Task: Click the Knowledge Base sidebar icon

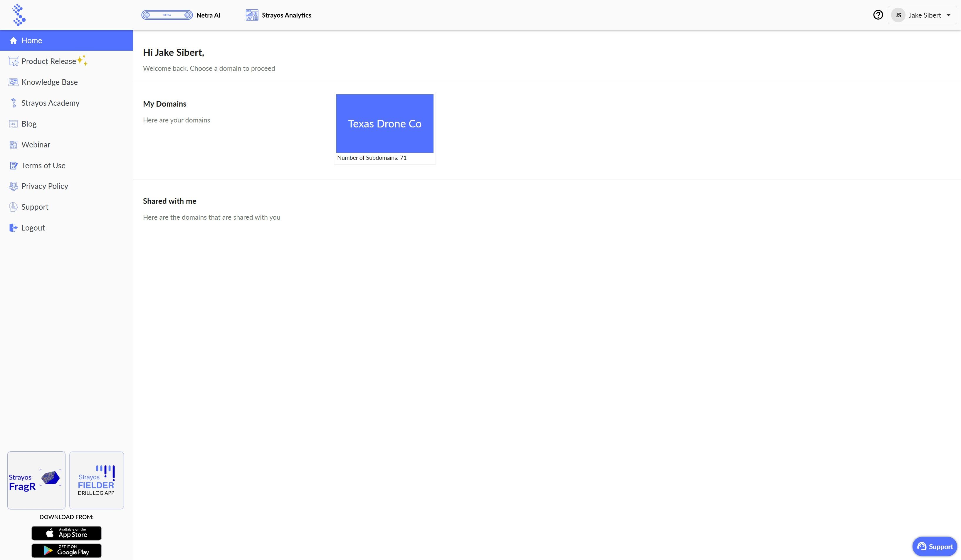Action: [x=13, y=82]
